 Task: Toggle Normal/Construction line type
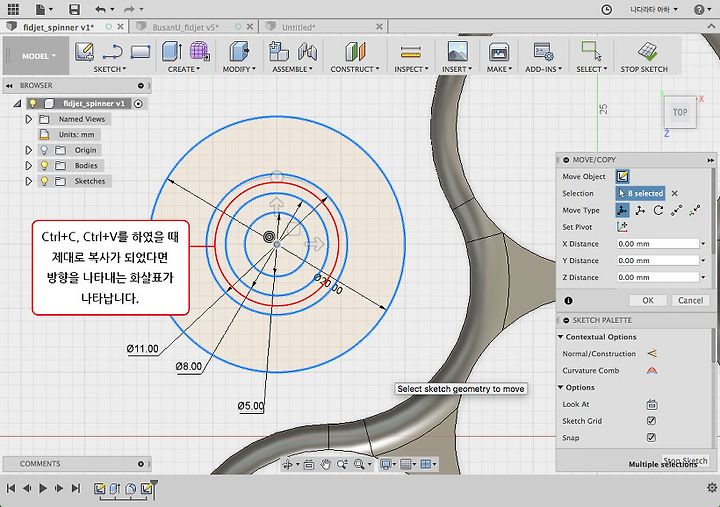tap(652, 354)
